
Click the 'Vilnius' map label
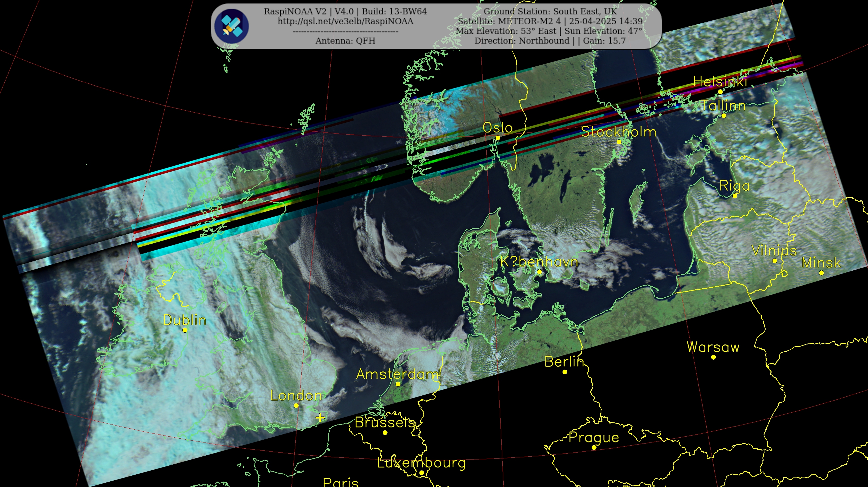click(774, 251)
